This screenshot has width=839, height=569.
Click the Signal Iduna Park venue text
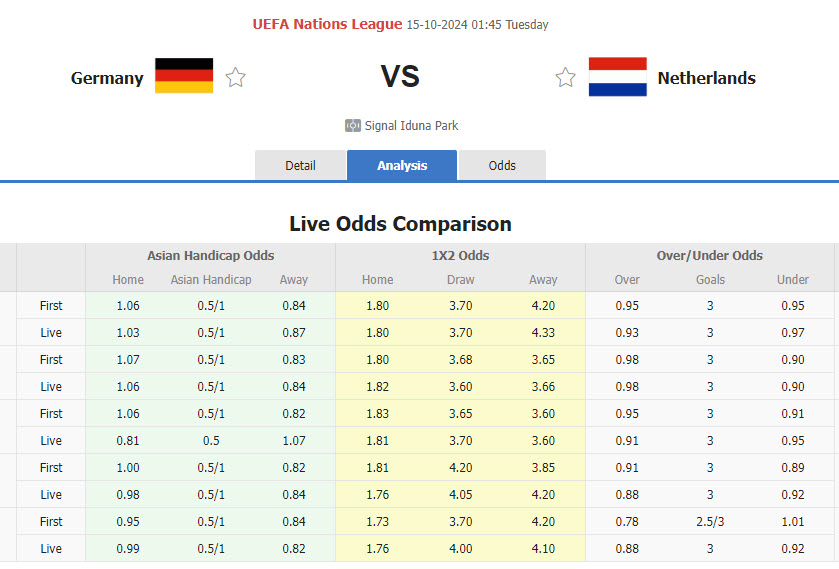[x=411, y=126]
